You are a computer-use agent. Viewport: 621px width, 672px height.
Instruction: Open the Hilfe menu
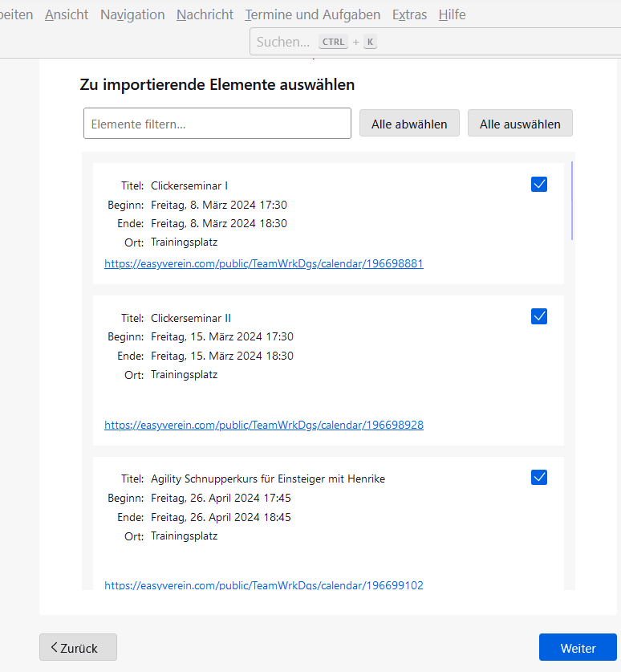(452, 14)
